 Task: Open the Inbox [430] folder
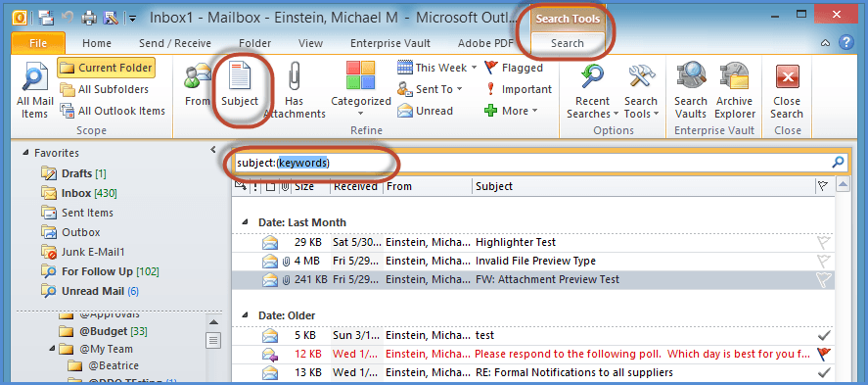[x=78, y=193]
